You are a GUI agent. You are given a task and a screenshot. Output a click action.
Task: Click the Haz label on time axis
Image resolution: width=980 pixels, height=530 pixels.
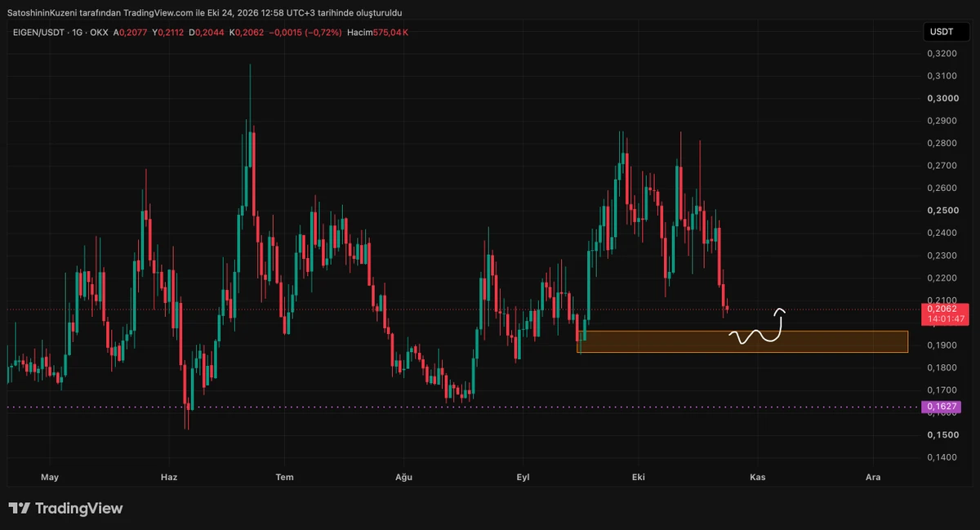coord(169,477)
